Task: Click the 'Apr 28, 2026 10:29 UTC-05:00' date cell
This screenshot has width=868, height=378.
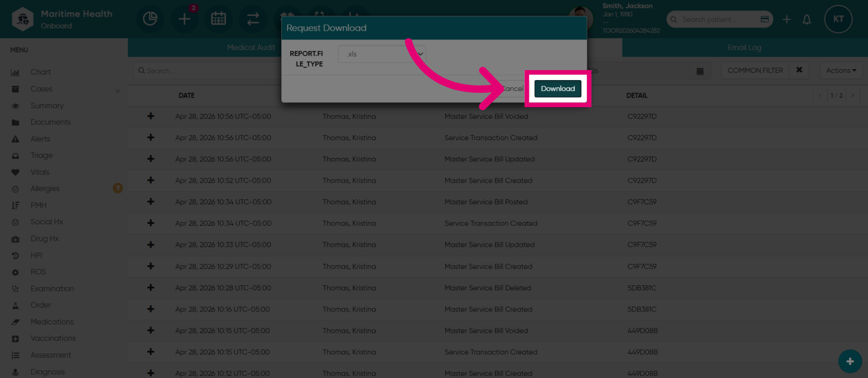Action: pyautogui.click(x=223, y=266)
